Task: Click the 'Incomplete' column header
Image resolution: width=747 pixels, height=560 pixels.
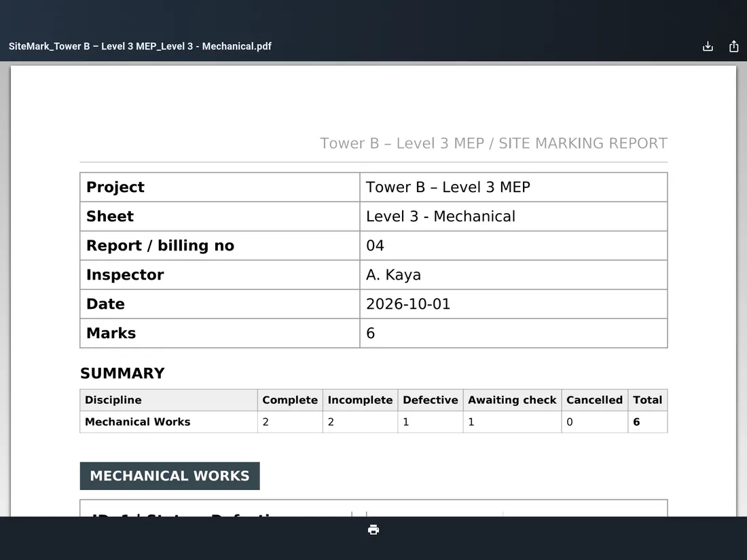Action: point(360,400)
